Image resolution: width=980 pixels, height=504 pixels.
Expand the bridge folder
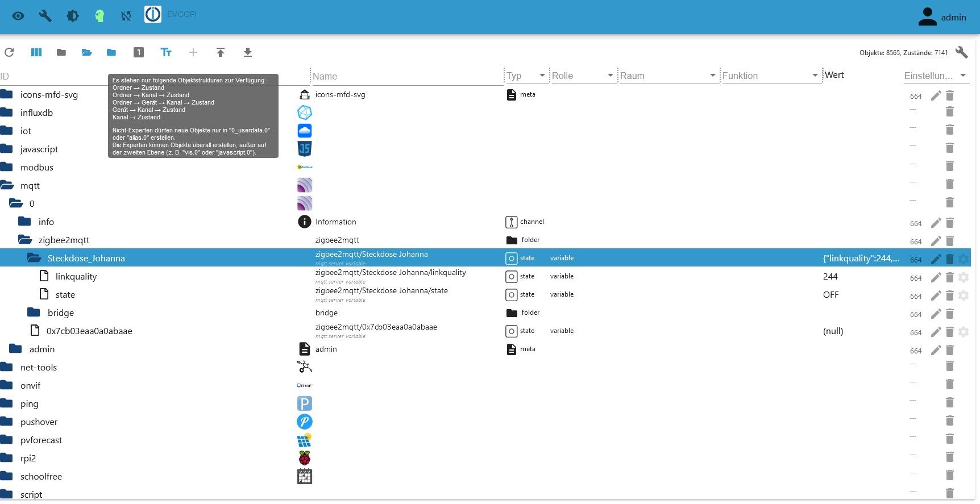34,313
